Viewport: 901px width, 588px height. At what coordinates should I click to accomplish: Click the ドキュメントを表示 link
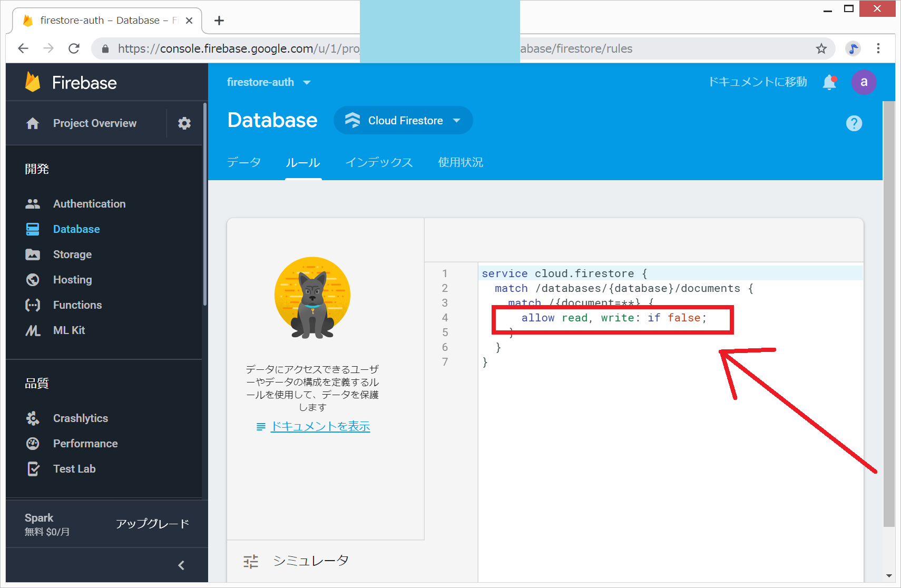pos(320,426)
